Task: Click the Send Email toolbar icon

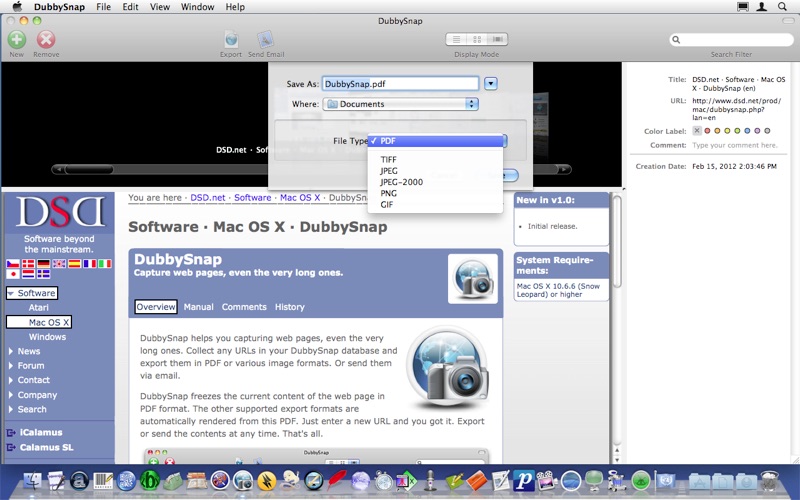Action: point(265,39)
